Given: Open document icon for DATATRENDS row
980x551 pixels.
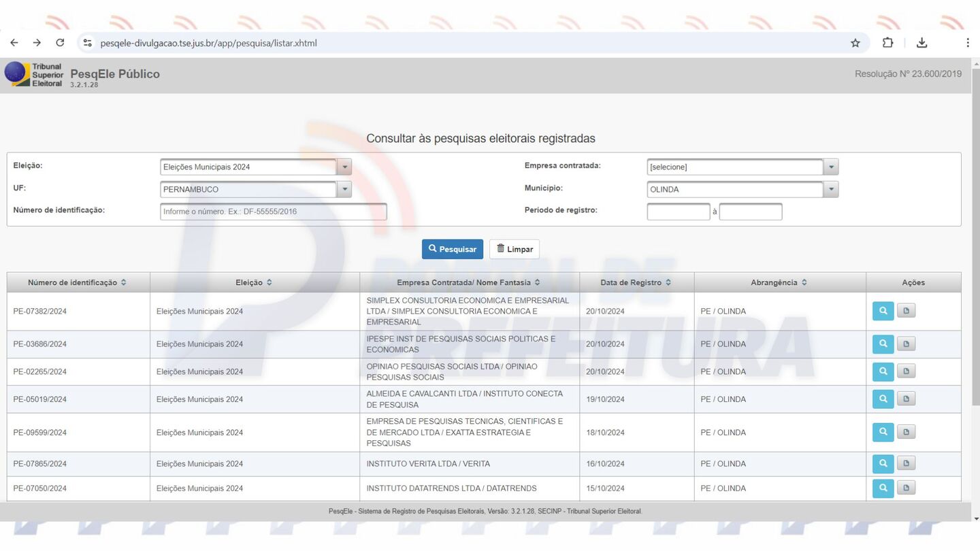Looking at the screenshot, I should coord(906,488).
